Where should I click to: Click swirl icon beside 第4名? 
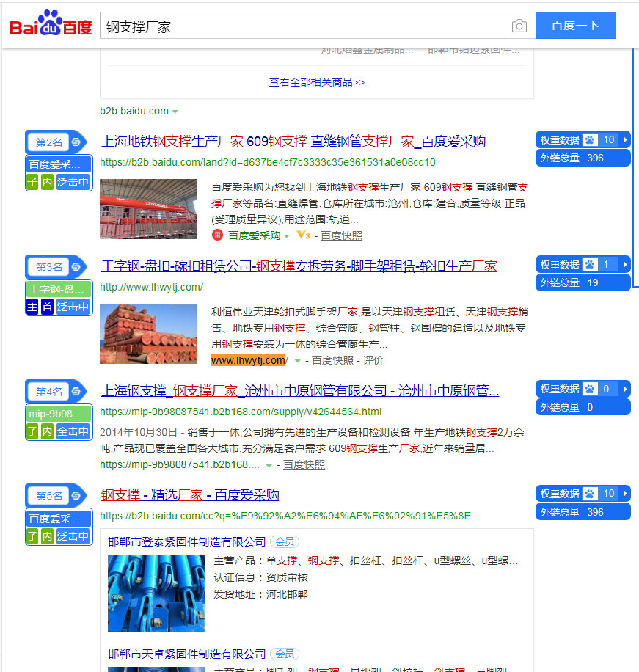76,392
